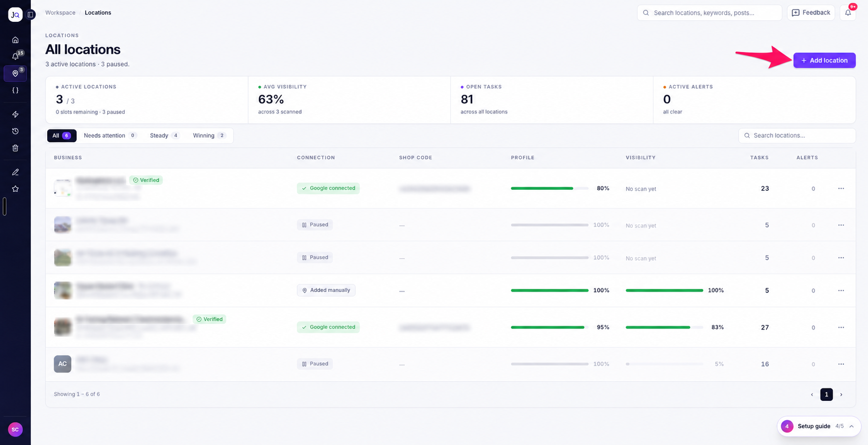
Task: Go to next page with the right chevron
Action: click(x=841, y=394)
